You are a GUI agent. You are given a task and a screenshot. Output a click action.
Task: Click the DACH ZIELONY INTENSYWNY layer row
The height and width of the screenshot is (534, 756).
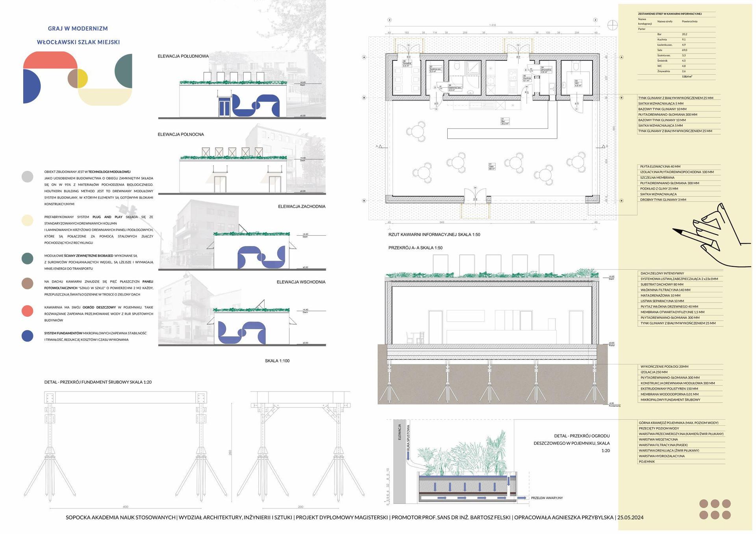click(662, 273)
